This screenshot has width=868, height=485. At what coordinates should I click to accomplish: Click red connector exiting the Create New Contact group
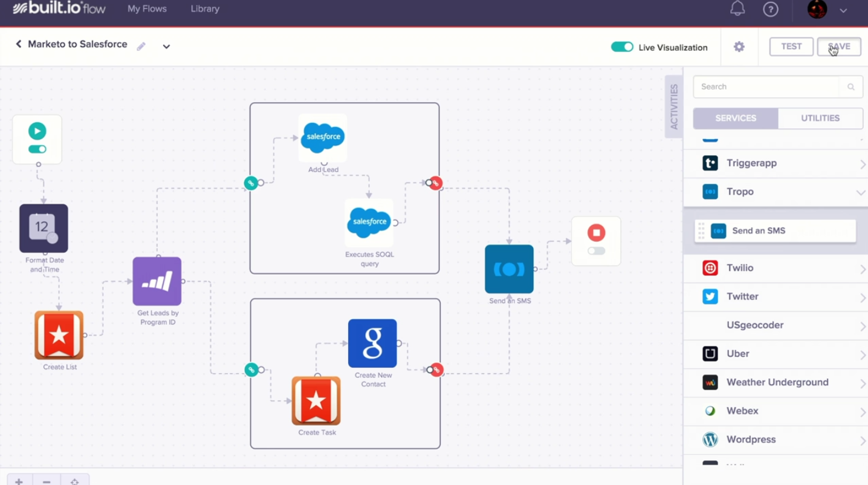coord(436,369)
